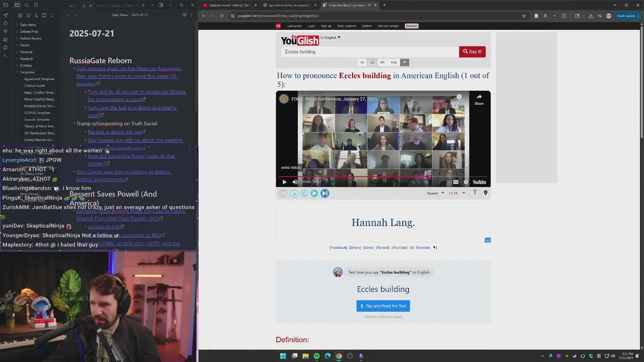Select AUS accent filter
The height and width of the screenshot is (362, 644).
coord(393,62)
